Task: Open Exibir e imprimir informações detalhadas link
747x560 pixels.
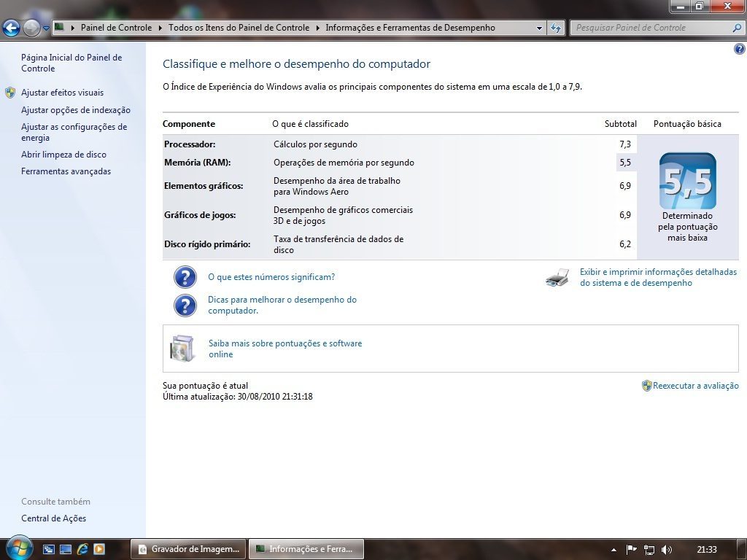Action: pos(659,277)
